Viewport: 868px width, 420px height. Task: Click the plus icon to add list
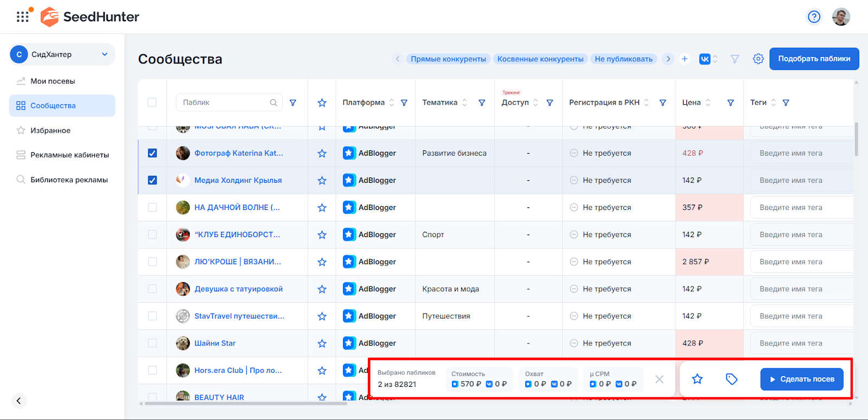pos(685,59)
